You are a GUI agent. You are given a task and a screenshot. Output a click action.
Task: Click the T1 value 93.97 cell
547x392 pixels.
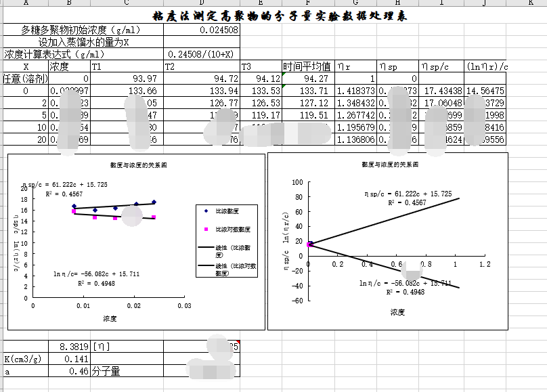pos(127,79)
